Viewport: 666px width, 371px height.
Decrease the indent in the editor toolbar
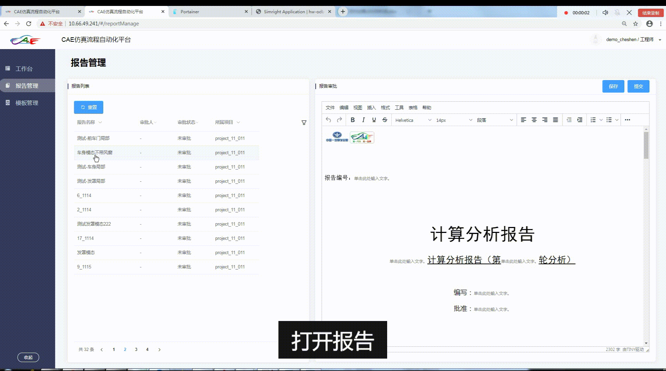coord(569,120)
